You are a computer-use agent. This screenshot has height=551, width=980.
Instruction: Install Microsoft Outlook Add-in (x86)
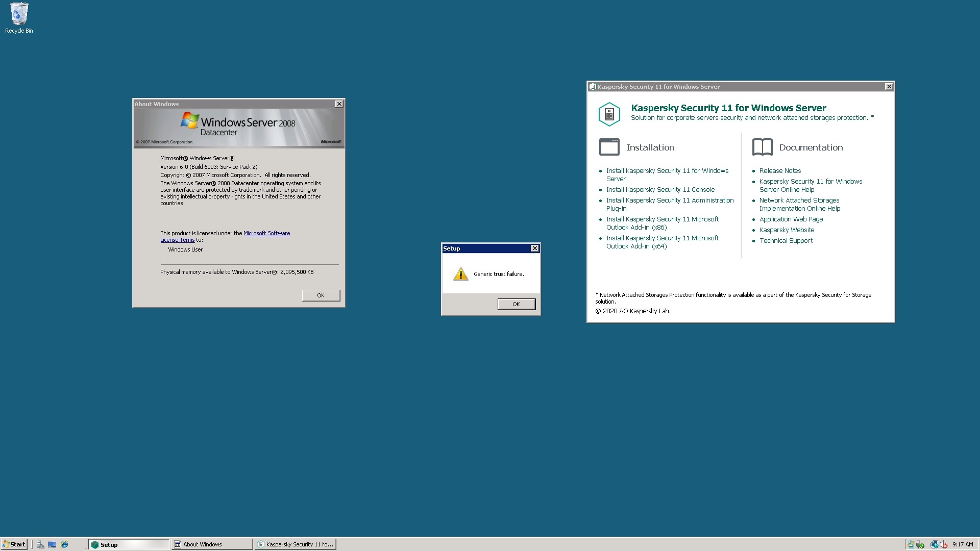coord(663,223)
